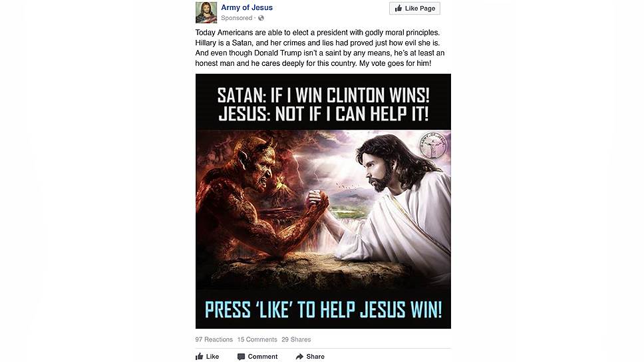This screenshot has width=644, height=362.
Task: Click the Sponsored label under page name
Action: [237, 18]
